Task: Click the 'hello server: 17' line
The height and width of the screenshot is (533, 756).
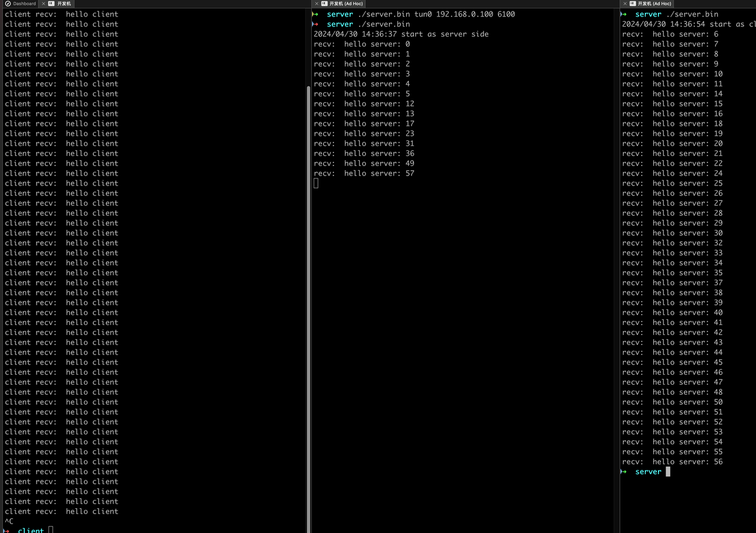Action: tap(364, 123)
